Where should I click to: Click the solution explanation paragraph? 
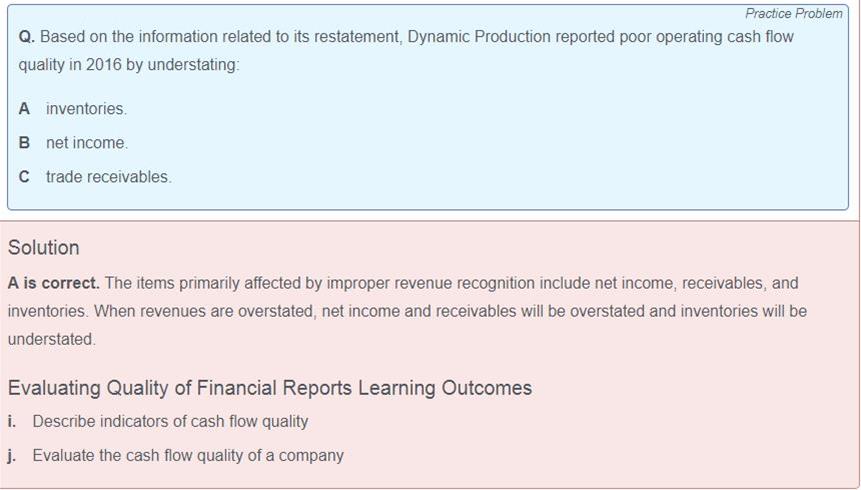[x=407, y=311]
